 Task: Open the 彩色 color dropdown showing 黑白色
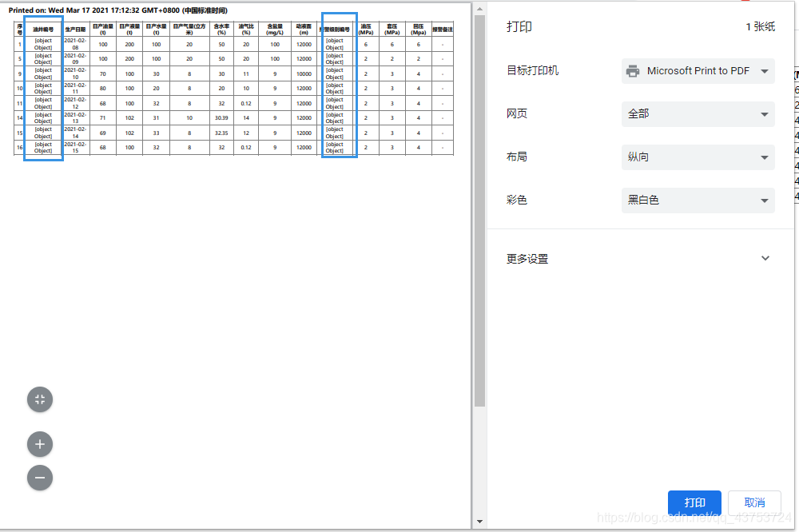coord(698,200)
